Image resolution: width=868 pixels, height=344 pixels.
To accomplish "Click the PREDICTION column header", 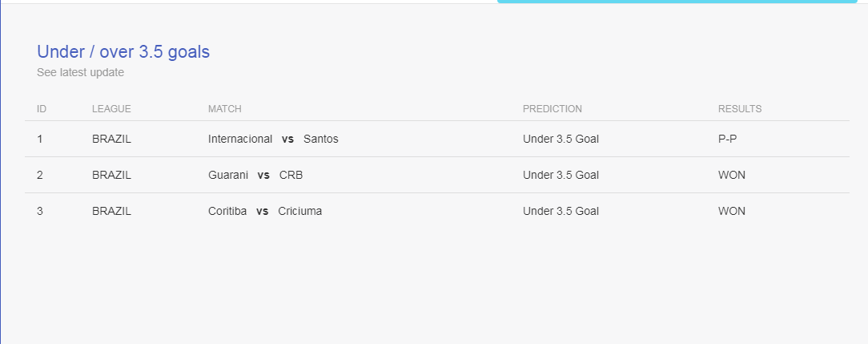I will 552,109.
